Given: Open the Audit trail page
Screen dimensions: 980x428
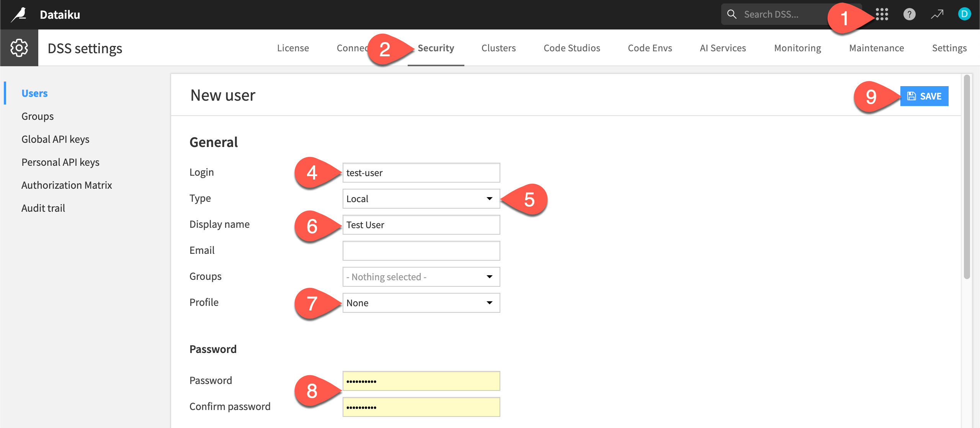Looking at the screenshot, I should click(43, 208).
